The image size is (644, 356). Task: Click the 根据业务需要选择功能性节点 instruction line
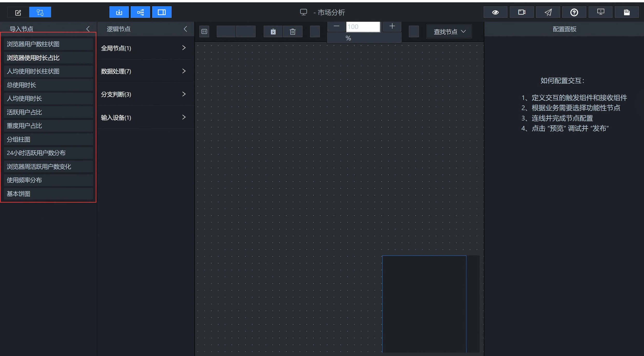tap(571, 108)
